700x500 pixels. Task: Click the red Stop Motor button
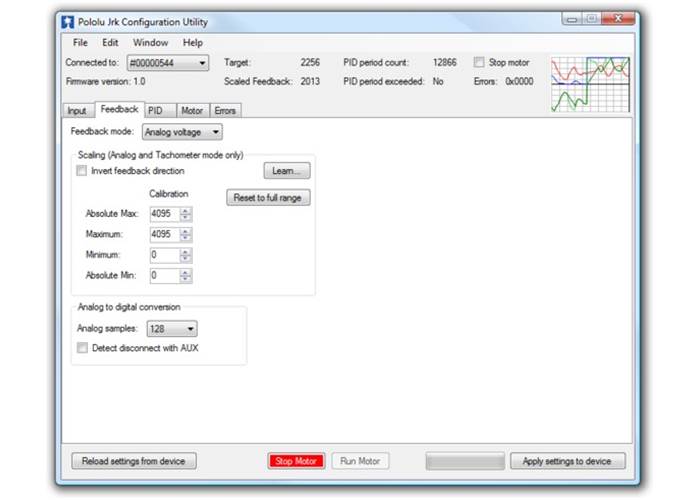click(x=296, y=461)
